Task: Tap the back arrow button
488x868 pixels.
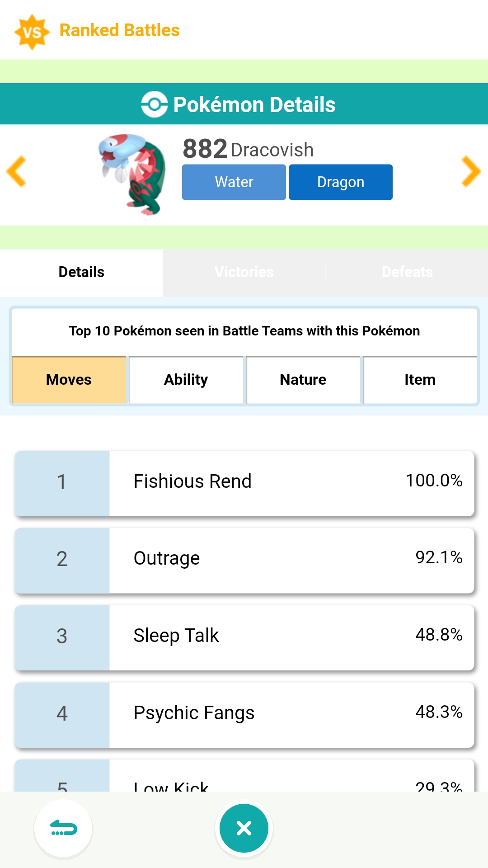Action: (x=63, y=828)
